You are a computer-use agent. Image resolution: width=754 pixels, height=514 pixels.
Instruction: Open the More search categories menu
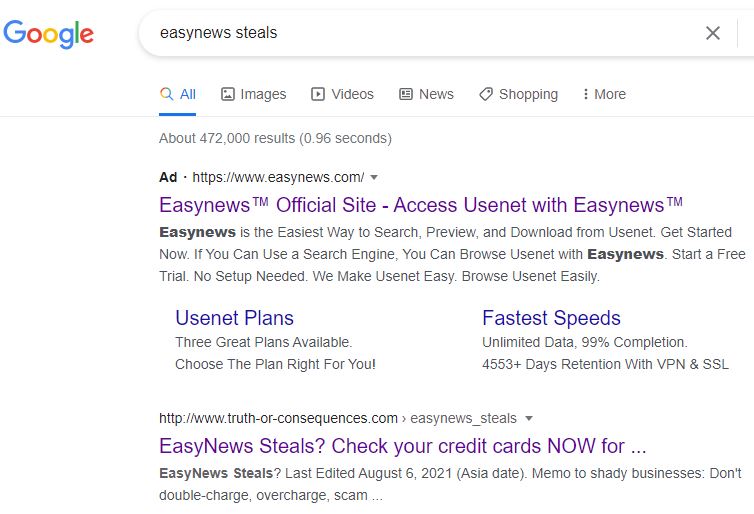[604, 94]
